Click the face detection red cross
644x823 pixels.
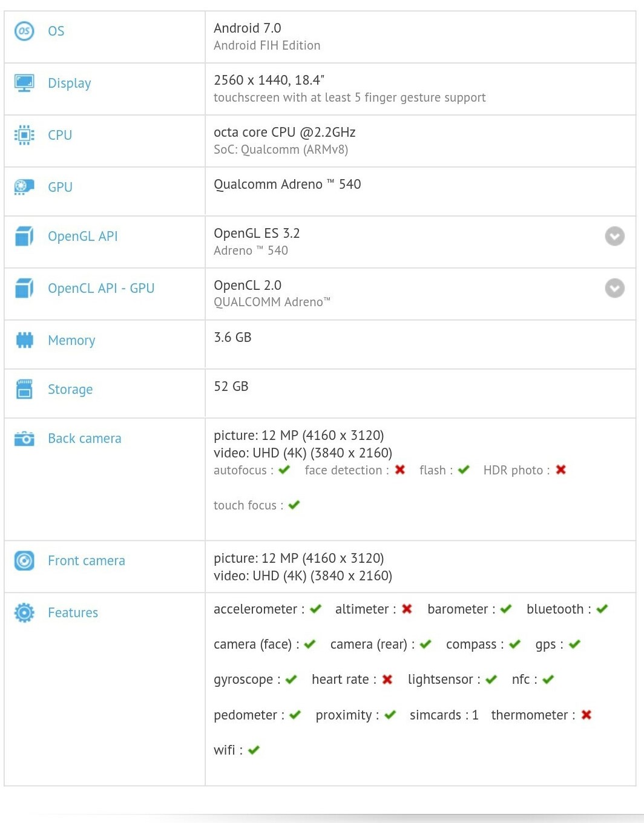[x=400, y=470]
